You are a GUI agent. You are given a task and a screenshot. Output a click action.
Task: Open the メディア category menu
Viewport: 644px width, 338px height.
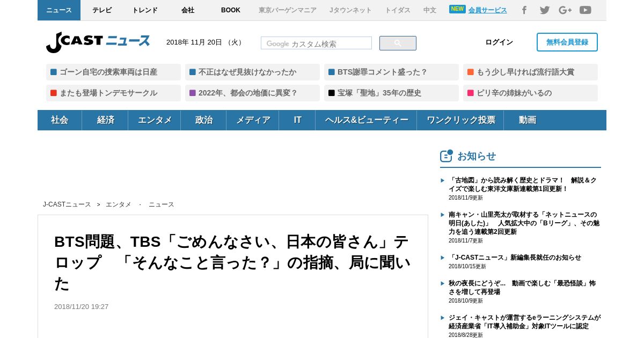[x=253, y=120]
